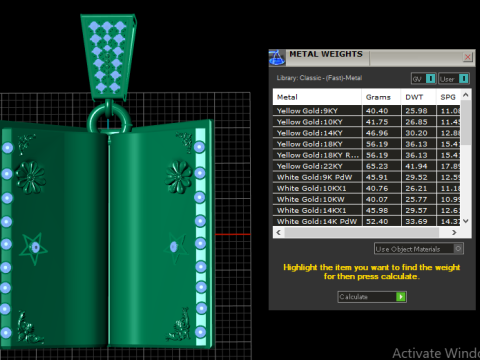Select the White Gold:10KX1 row

(367, 188)
